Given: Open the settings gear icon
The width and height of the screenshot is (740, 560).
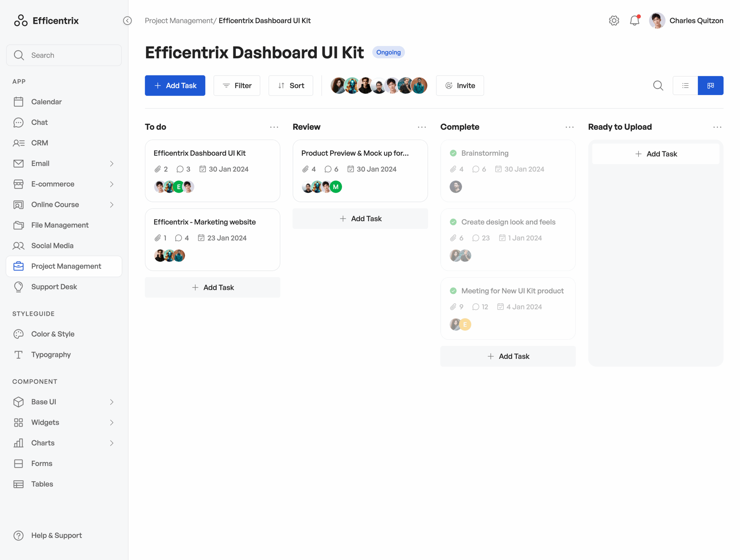Looking at the screenshot, I should (614, 21).
